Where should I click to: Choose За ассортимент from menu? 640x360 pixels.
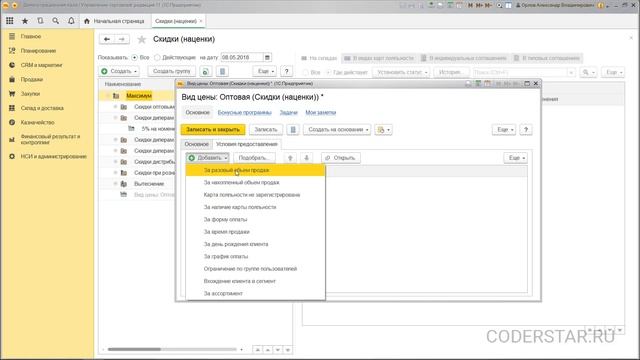256,293
